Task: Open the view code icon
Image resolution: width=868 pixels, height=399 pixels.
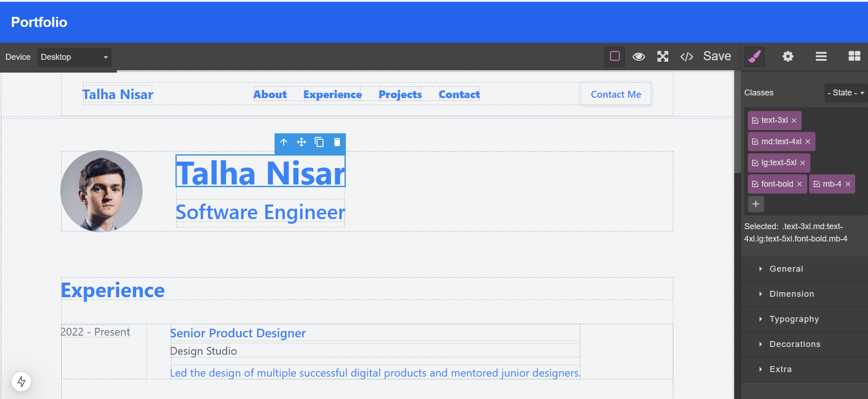Action: (x=687, y=57)
